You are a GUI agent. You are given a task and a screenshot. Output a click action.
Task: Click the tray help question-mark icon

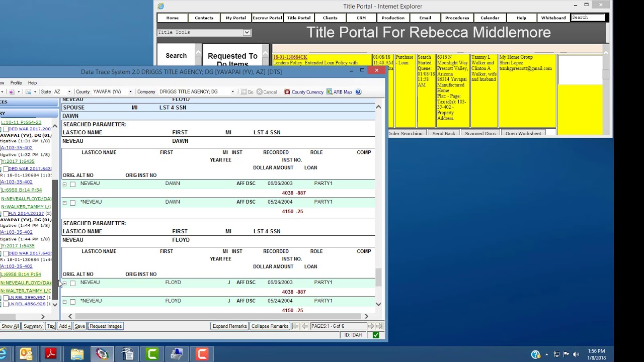[x=535, y=354]
